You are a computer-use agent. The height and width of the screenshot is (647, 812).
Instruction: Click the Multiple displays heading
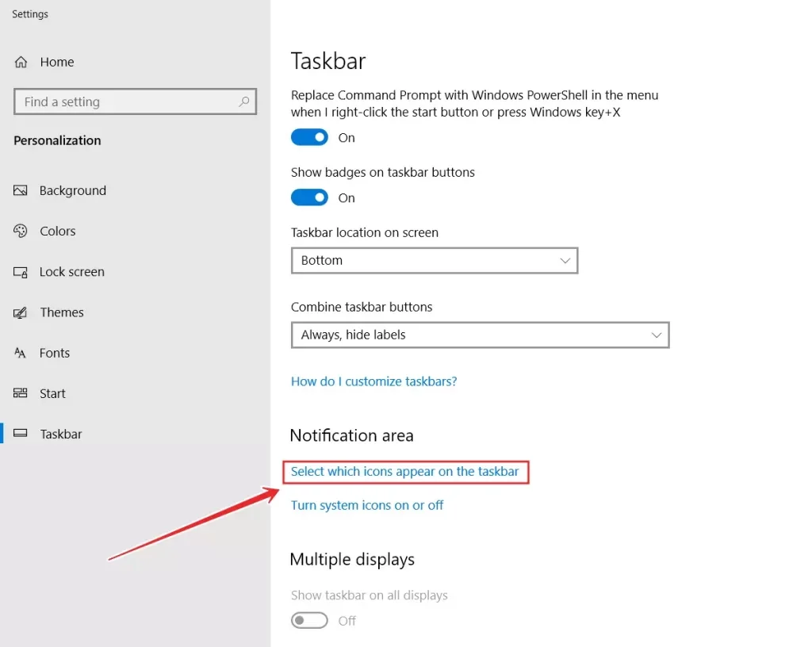tap(352, 560)
